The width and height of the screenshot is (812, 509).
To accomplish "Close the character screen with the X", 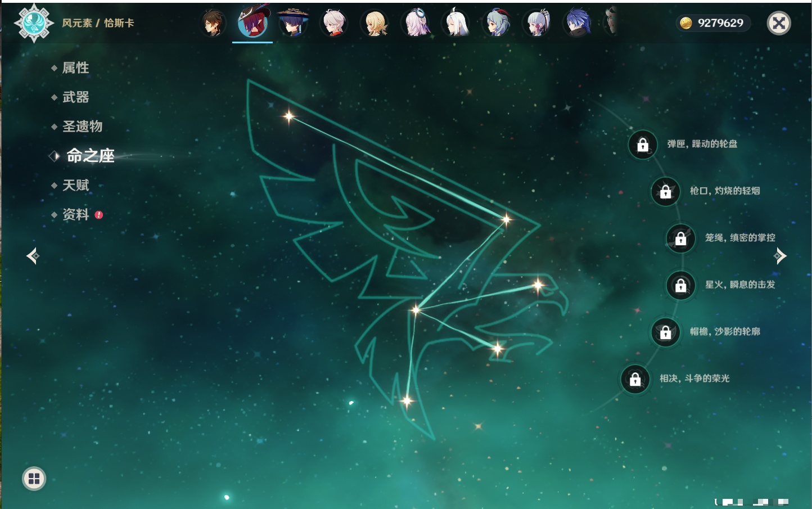I will [x=779, y=23].
